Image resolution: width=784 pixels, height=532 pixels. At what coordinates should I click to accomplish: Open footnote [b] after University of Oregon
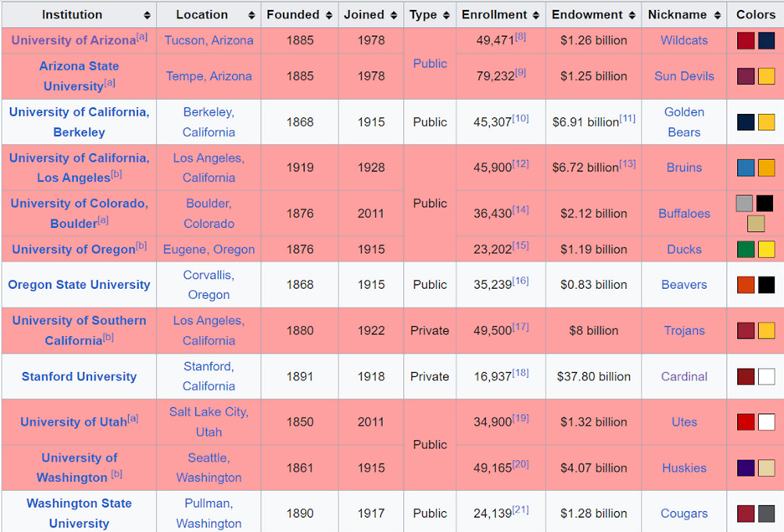(142, 246)
